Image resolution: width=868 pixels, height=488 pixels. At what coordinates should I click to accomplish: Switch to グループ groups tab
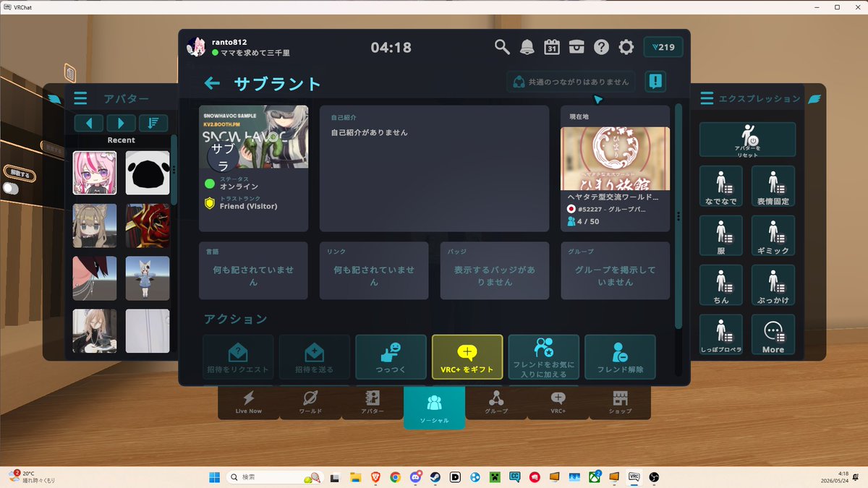point(496,402)
